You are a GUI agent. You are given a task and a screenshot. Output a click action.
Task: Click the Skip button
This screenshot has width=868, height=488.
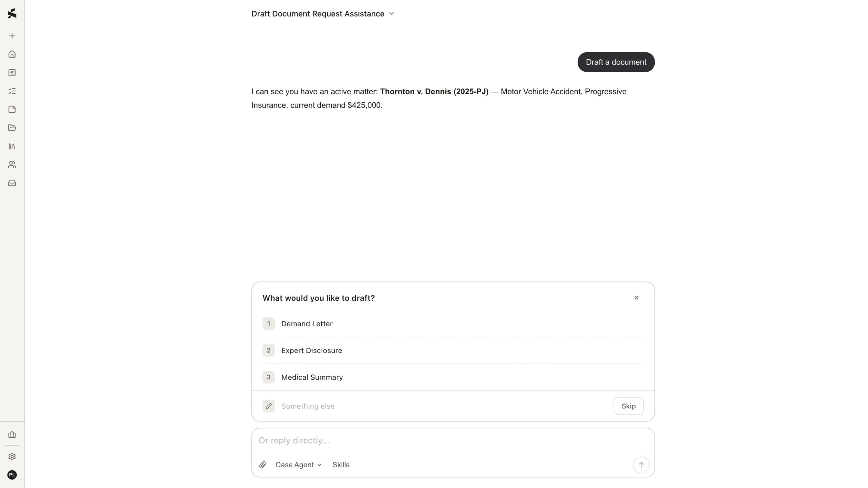(628, 406)
